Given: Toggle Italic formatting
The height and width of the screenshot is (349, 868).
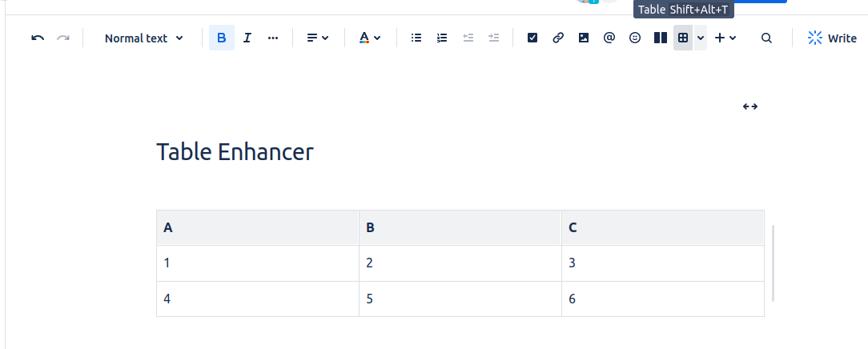Looking at the screenshot, I should pos(247,38).
